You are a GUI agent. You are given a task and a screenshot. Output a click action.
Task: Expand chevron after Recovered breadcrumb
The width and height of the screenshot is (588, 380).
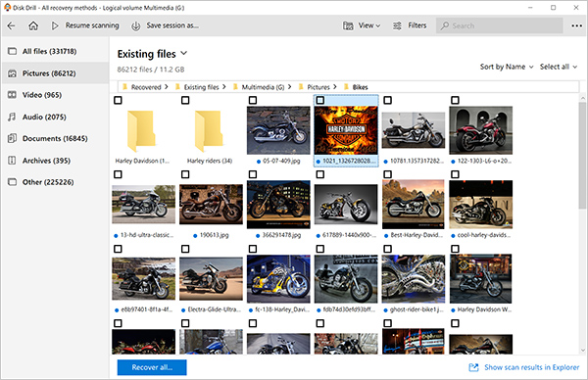tap(167, 87)
